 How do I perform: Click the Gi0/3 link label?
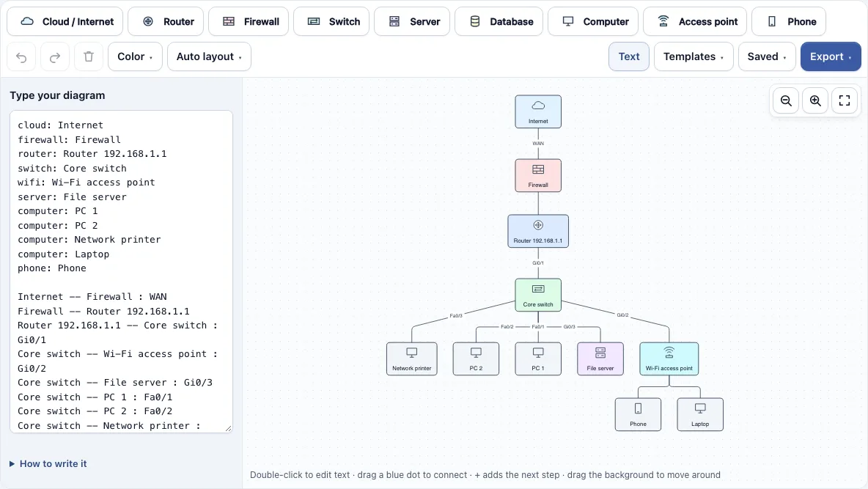(x=570, y=327)
